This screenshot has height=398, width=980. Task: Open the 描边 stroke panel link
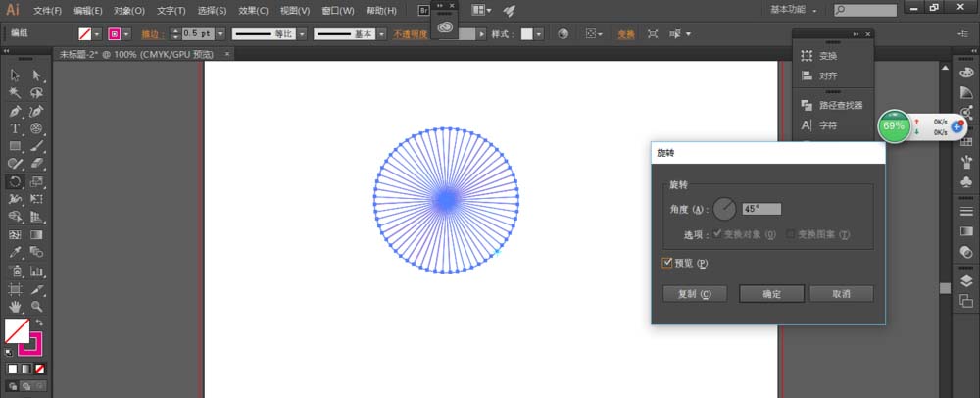(151, 34)
